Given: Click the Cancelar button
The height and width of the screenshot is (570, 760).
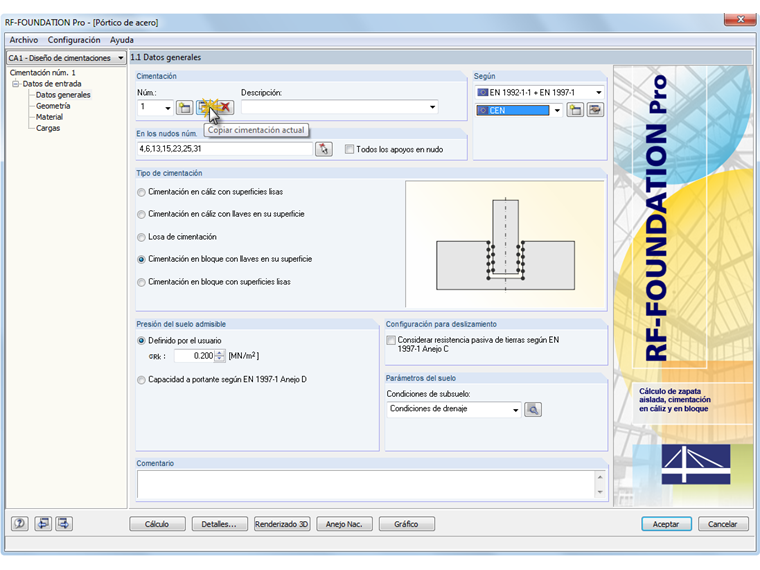Looking at the screenshot, I should click(723, 524).
